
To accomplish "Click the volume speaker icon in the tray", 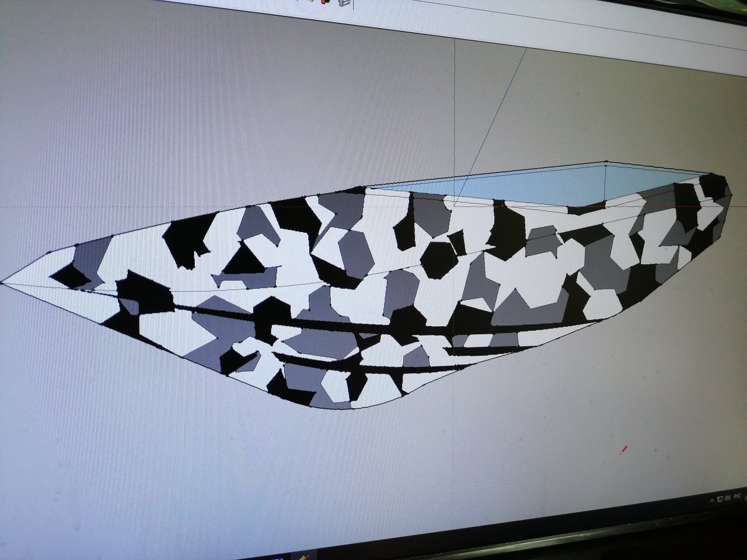I will pyautogui.click(x=728, y=498).
